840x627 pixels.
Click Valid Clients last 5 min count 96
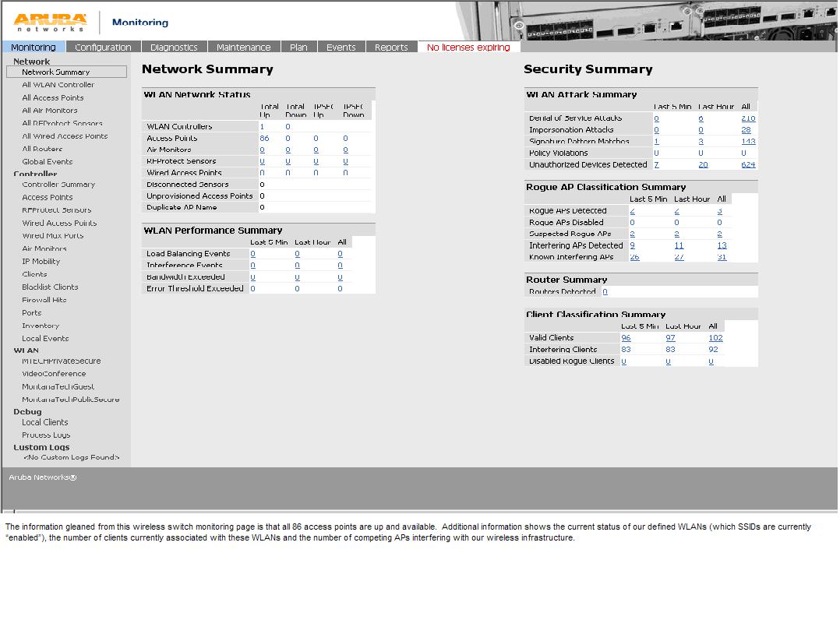click(x=626, y=338)
